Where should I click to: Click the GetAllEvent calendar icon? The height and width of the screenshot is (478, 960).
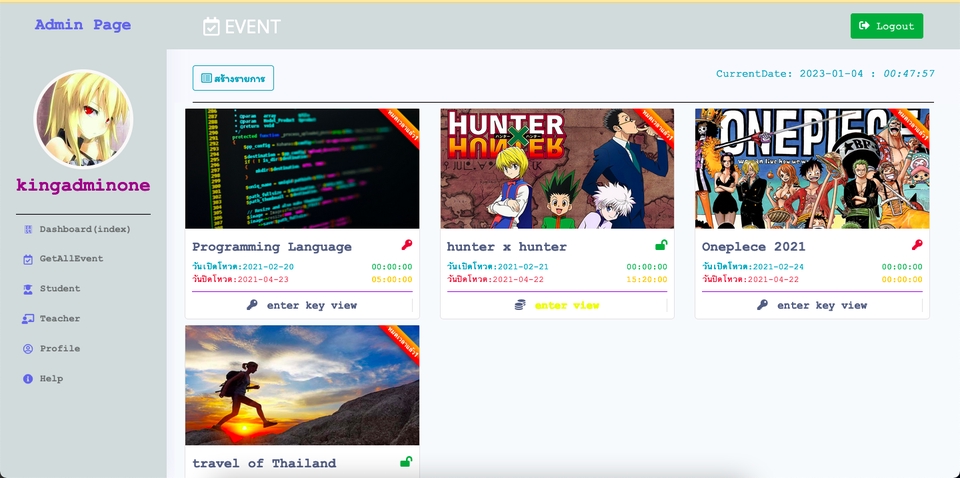(28, 260)
